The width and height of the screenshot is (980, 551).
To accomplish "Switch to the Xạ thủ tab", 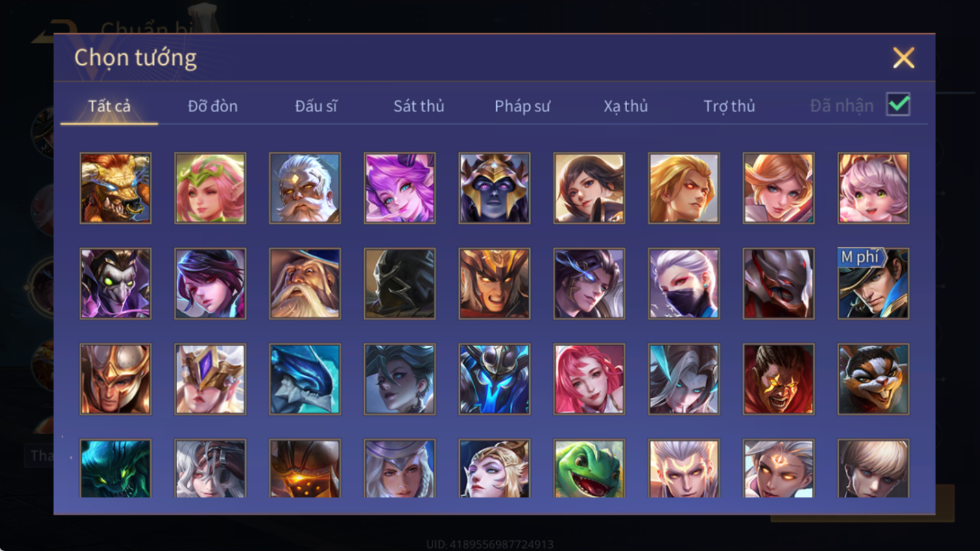I will tap(626, 106).
